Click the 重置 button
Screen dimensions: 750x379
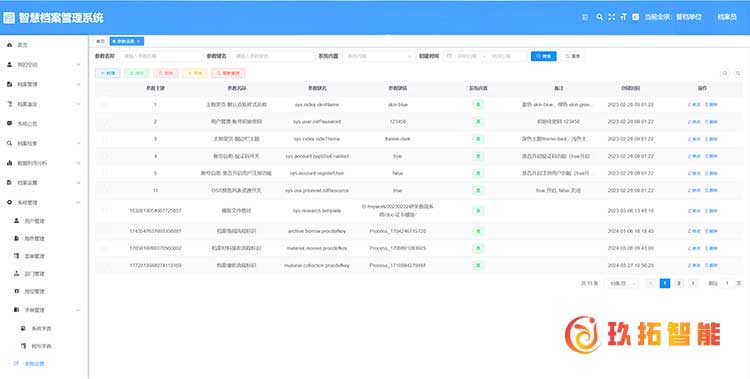tap(573, 56)
